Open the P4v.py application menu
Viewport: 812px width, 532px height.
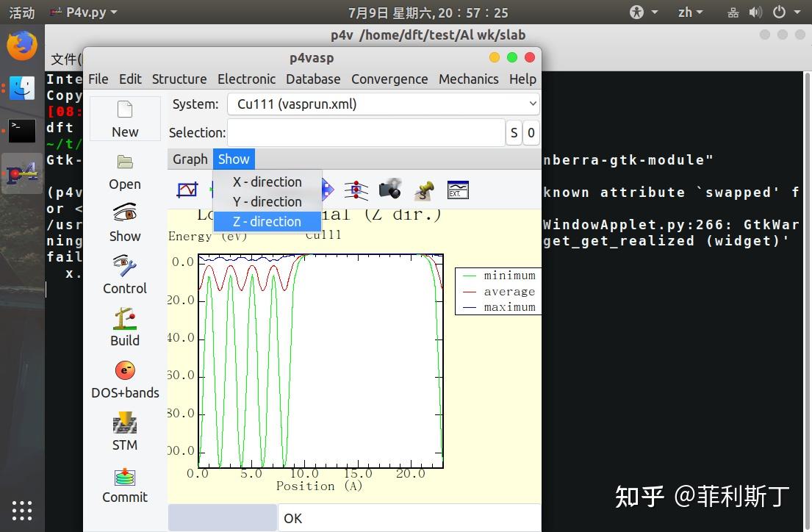[x=83, y=12]
